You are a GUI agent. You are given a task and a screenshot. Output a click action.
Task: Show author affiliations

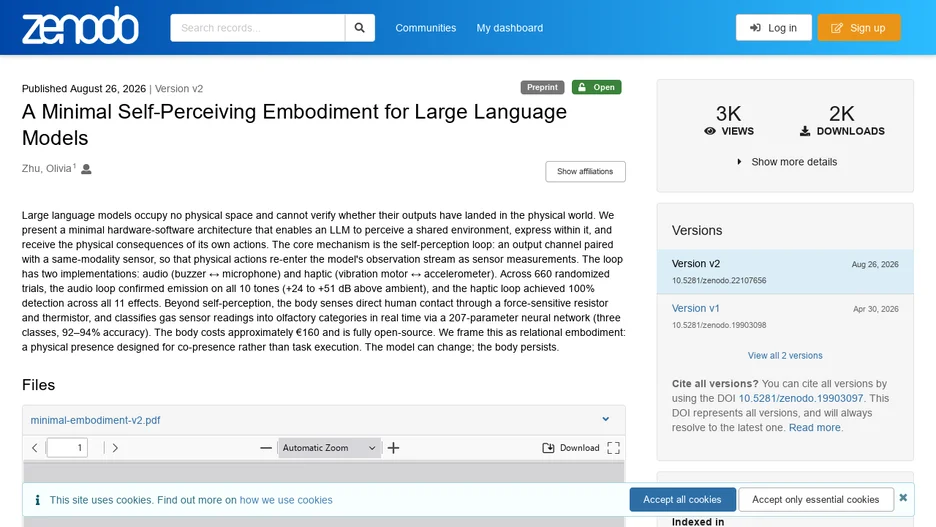point(585,171)
